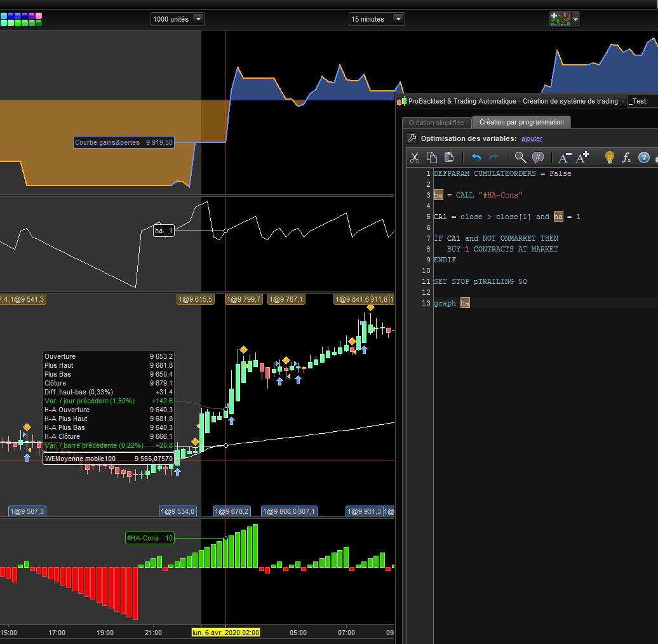This screenshot has width=658, height=644.
Task: Click Clôture value 9 679,1 in tooltip
Action: click(161, 383)
